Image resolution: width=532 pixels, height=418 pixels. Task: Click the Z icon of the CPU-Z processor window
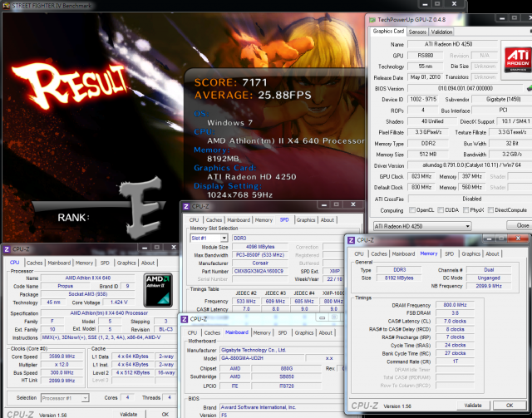click(x=7, y=249)
